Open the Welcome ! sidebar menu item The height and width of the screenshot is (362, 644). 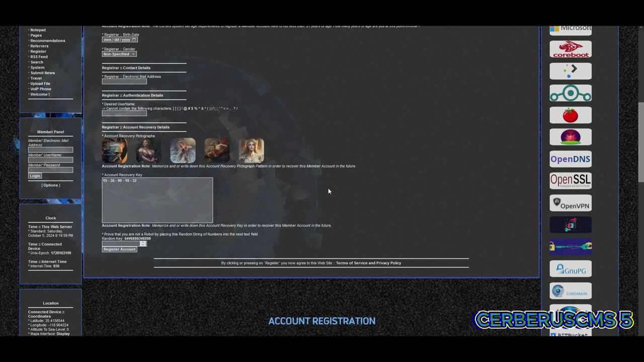click(40, 95)
